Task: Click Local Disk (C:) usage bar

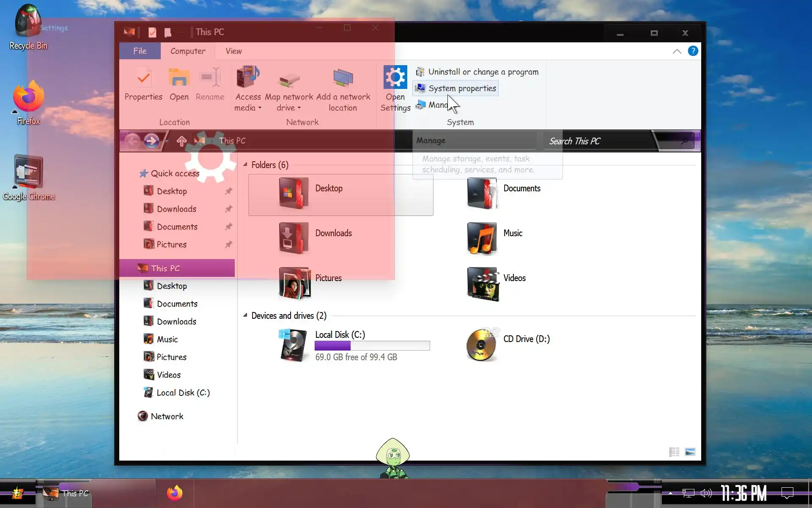Action: [372, 345]
